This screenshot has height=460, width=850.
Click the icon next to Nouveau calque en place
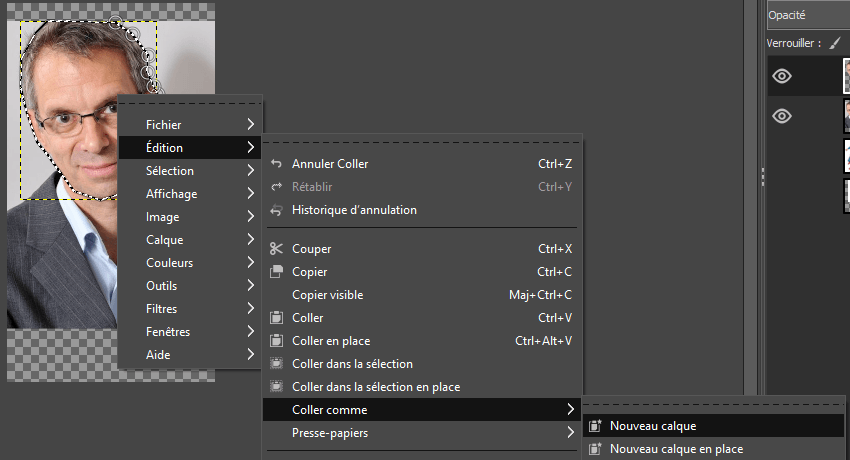tap(595, 449)
